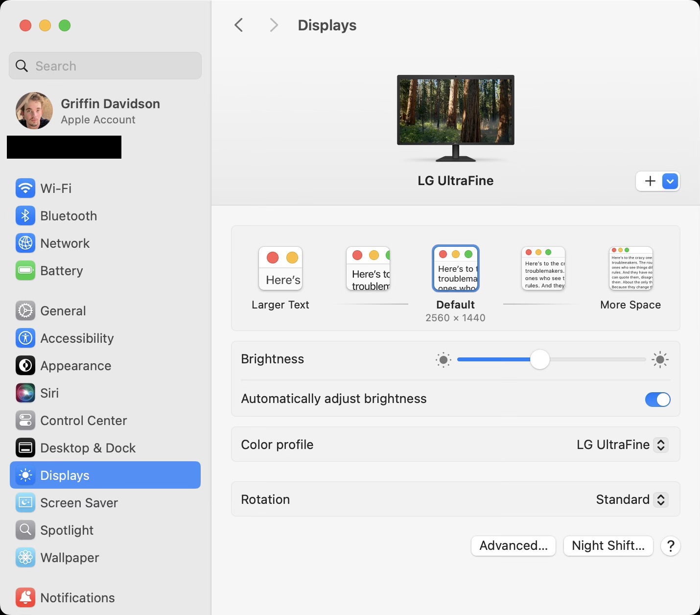Click the Accessibility icon

(25, 338)
